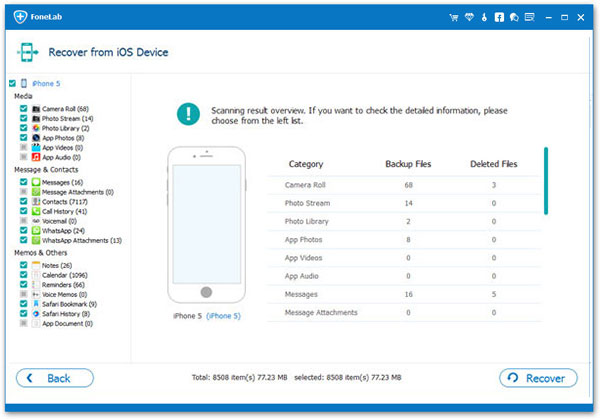Click the iPhone 5 device name in sidebar

46,83
